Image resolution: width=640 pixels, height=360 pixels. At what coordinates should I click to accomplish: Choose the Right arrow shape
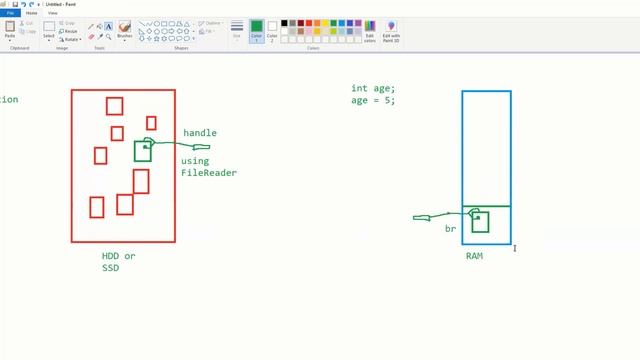point(171,31)
